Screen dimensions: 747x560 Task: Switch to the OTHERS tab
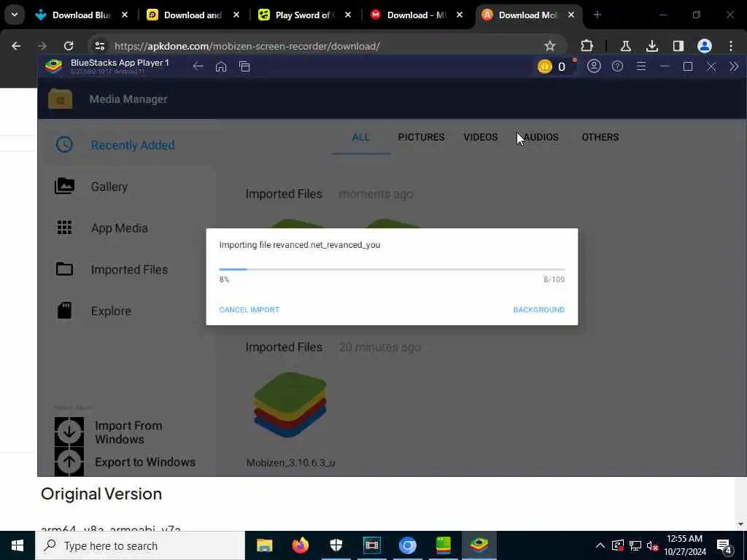pyautogui.click(x=600, y=137)
